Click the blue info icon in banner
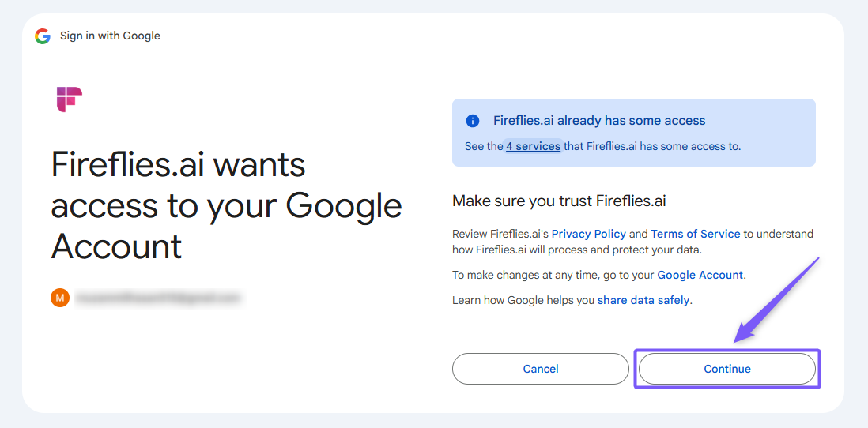The width and height of the screenshot is (868, 428). point(473,121)
